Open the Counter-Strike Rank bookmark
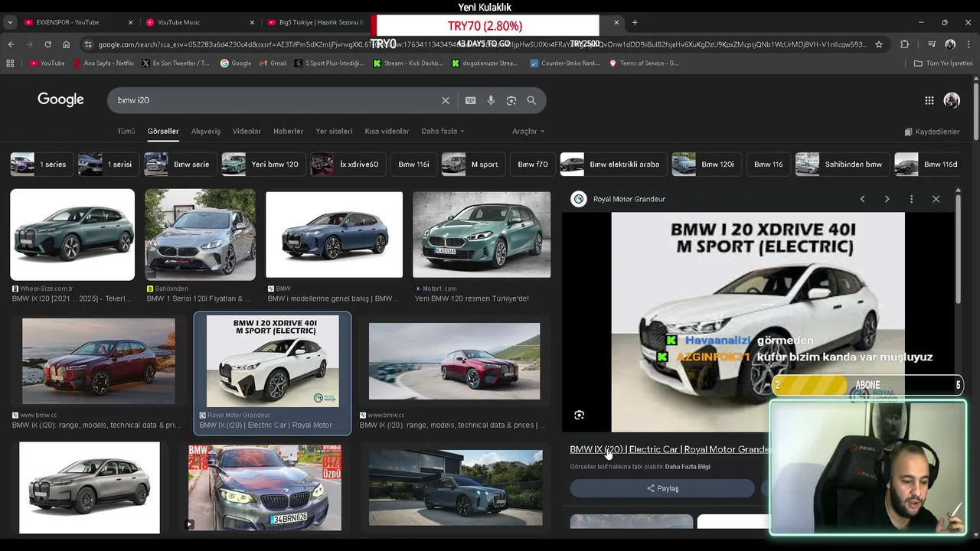Image resolution: width=980 pixels, height=551 pixels. (x=565, y=64)
